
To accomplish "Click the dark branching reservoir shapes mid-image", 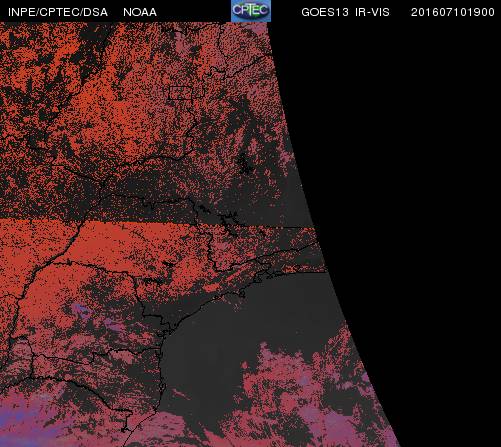I will (223, 220).
